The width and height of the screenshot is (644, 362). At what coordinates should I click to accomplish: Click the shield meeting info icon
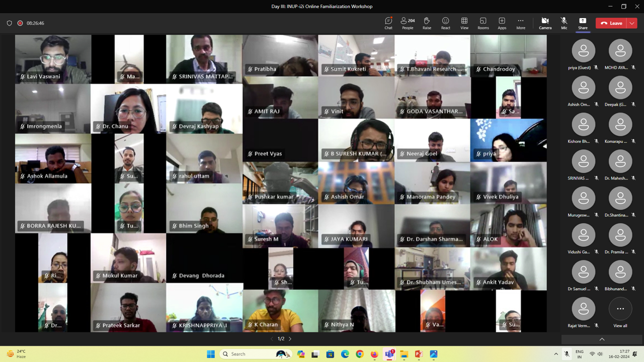9,23
